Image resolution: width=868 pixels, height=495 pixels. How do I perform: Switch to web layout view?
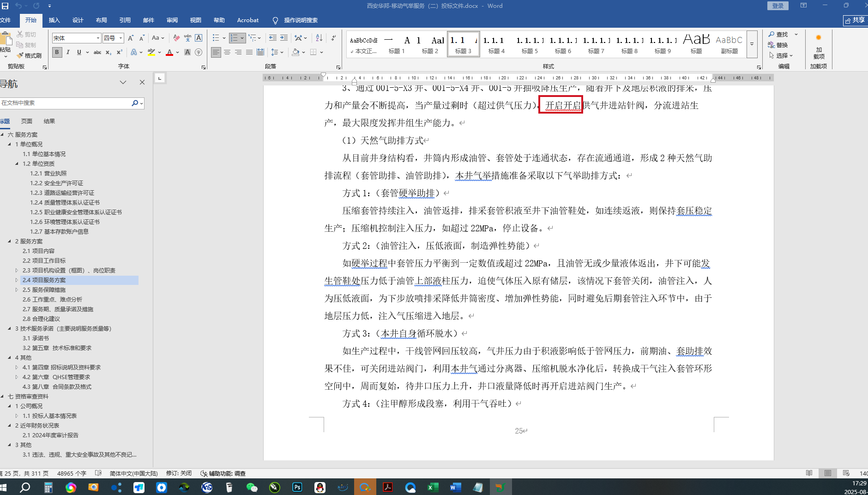point(846,473)
